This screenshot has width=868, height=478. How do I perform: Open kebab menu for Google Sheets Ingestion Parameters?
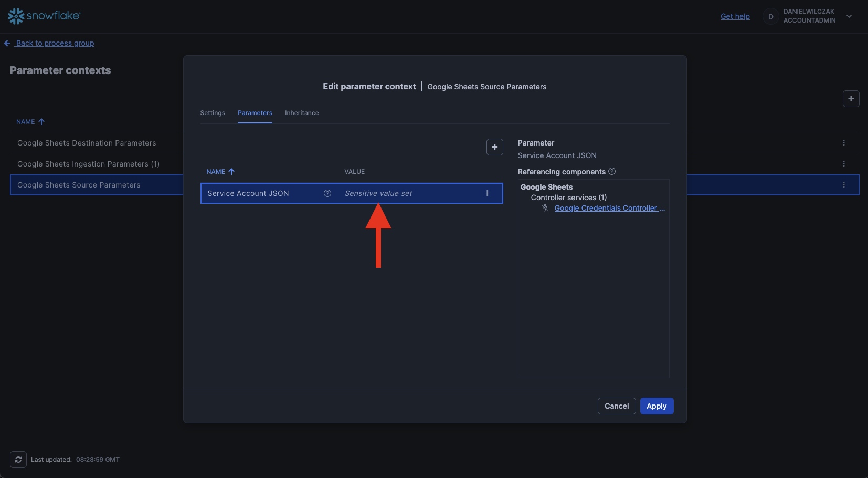(843, 164)
